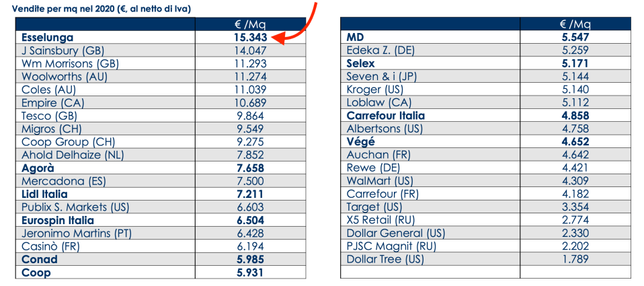Select the Carrefour Italia cell
Viewport: 644px width, 286px height.
(x=385, y=116)
